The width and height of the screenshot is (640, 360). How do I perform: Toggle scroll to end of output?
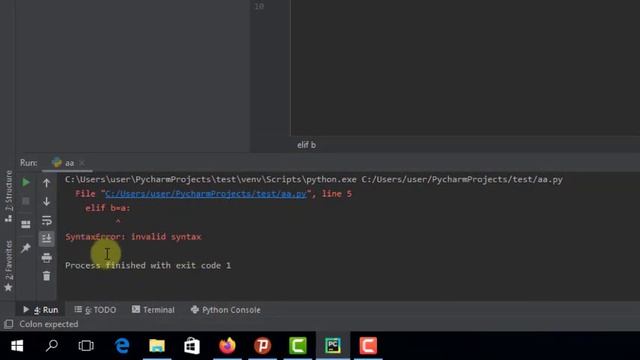point(47,238)
